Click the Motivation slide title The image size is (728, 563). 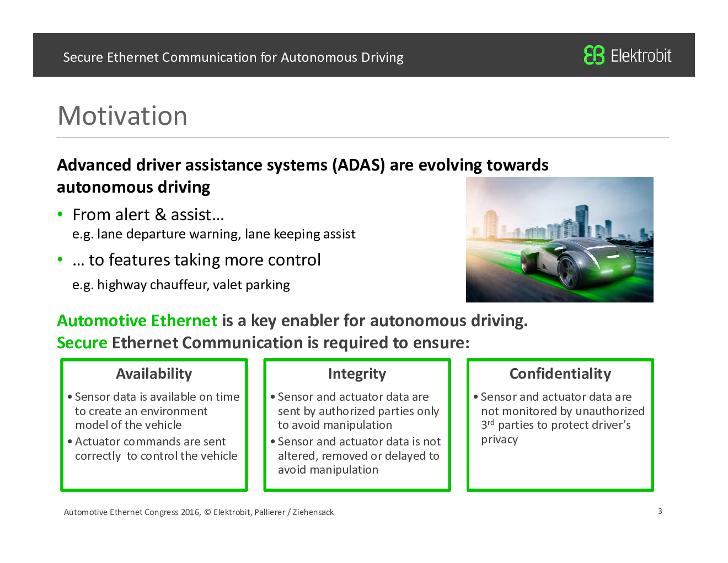122,116
